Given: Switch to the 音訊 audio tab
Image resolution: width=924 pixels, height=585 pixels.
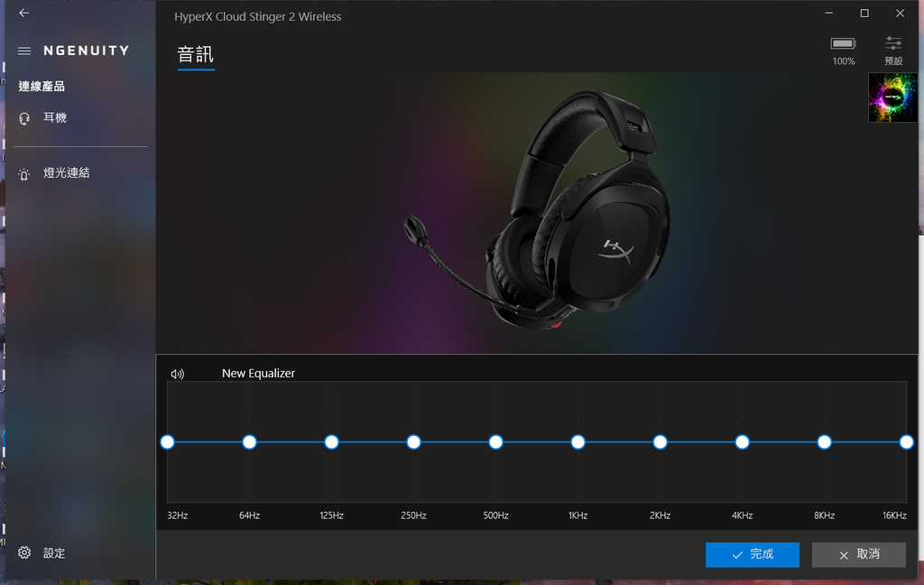Looking at the screenshot, I should (x=196, y=55).
